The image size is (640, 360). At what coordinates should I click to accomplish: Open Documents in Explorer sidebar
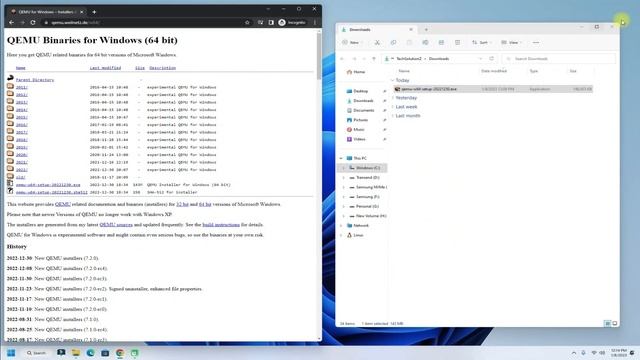tap(360, 110)
